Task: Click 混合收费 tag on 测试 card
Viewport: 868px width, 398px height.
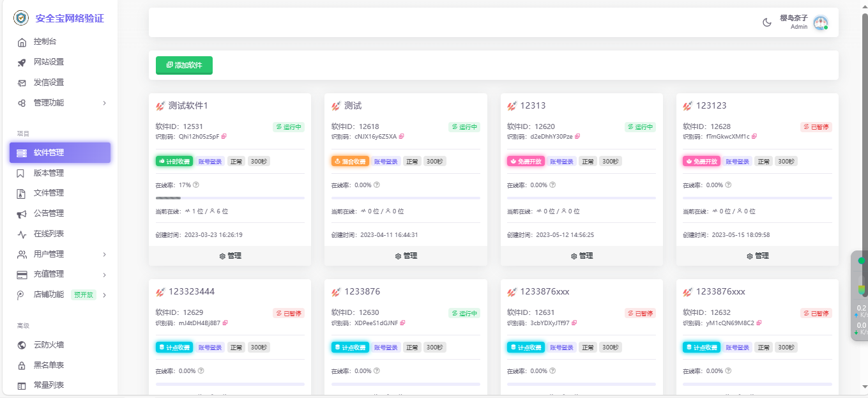Action: 350,162
